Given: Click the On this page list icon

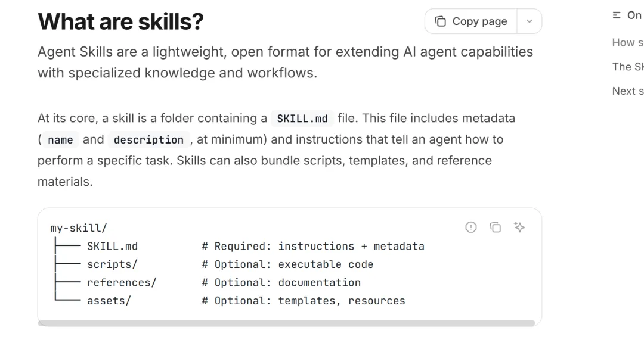Looking at the screenshot, I should point(617,15).
